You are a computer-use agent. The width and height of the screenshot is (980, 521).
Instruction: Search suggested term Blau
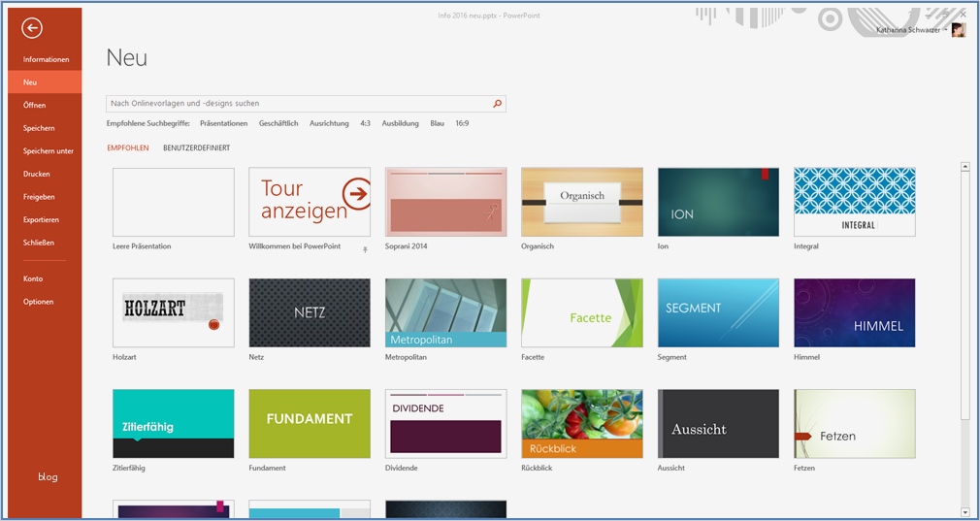pos(437,123)
